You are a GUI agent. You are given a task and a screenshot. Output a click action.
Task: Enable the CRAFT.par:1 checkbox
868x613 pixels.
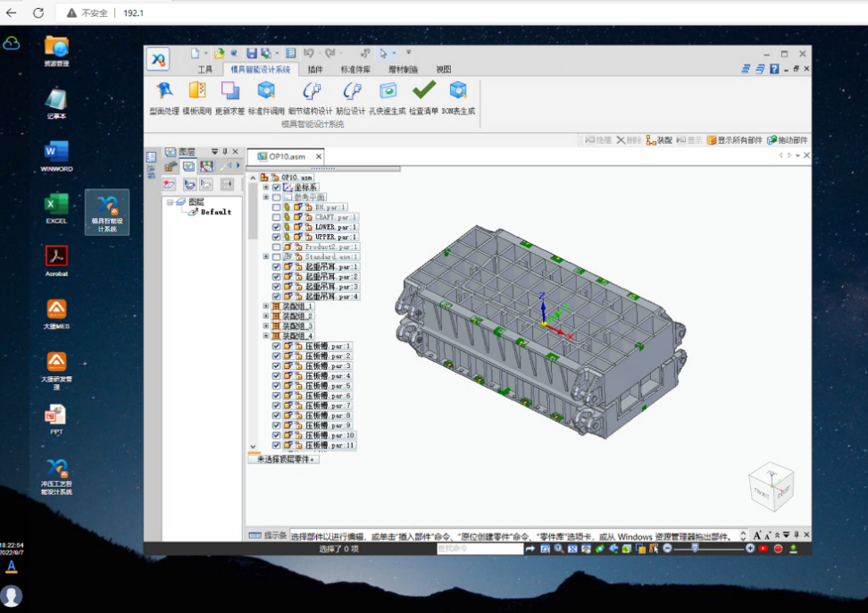point(276,217)
